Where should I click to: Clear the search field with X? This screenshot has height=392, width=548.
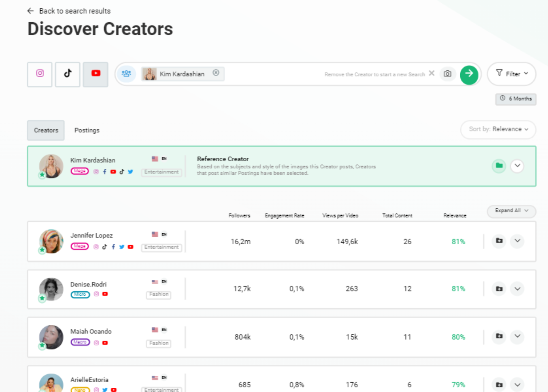[x=432, y=73]
